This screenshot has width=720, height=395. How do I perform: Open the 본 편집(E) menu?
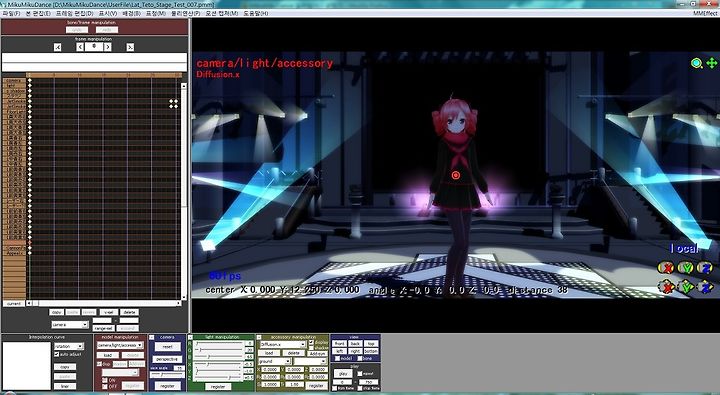point(38,13)
